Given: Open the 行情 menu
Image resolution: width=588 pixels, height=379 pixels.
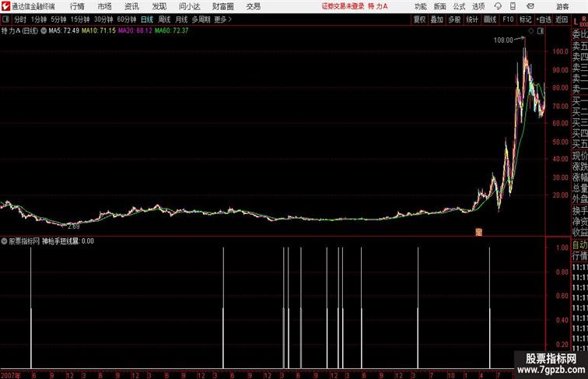Looking at the screenshot, I should pyautogui.click(x=77, y=6).
